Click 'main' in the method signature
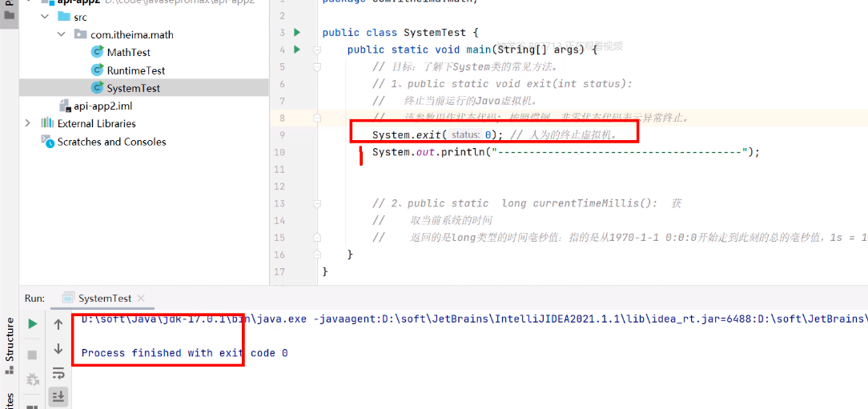This screenshot has height=409, width=868. pos(478,50)
